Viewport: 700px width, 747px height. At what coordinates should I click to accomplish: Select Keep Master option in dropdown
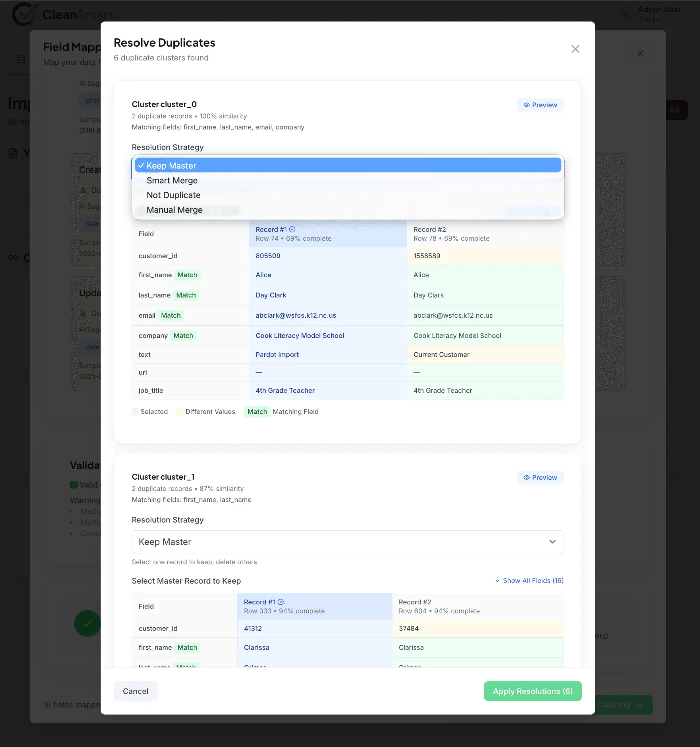coord(348,165)
